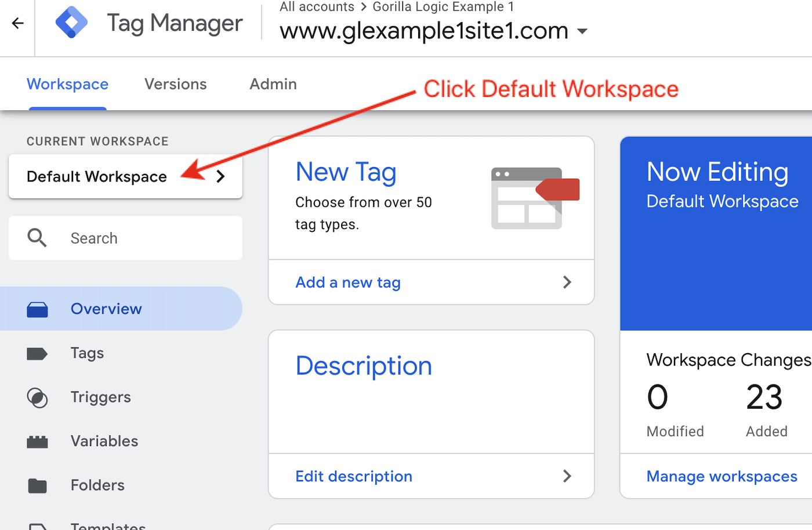Image resolution: width=812 pixels, height=530 pixels.
Task: Click the CURRENT WORKSPACE label
Action: pyautogui.click(x=97, y=141)
